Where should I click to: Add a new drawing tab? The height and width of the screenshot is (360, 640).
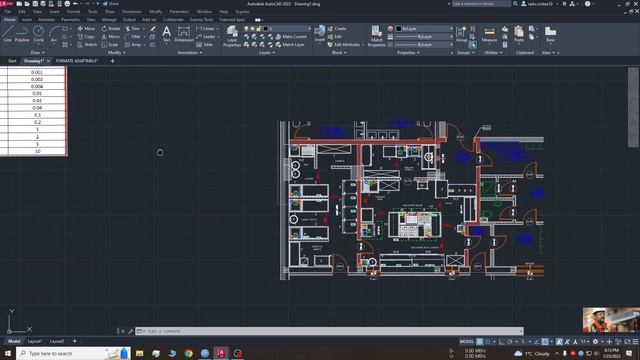(112, 61)
